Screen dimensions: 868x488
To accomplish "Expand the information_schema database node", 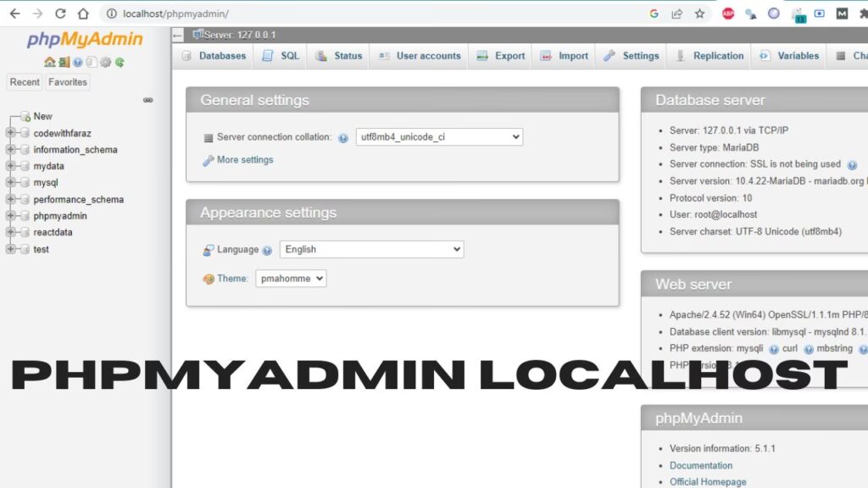I will pos(10,149).
